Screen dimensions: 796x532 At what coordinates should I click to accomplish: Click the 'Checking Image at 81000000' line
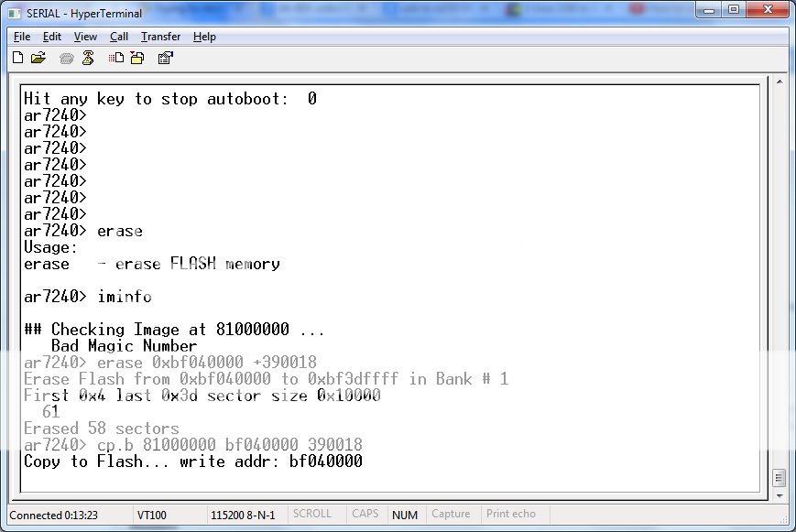174,330
